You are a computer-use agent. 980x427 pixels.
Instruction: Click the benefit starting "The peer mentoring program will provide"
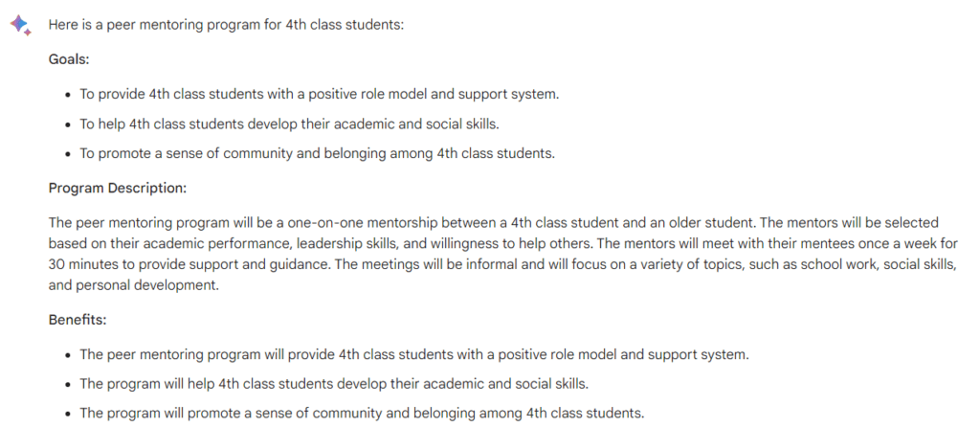[x=413, y=354]
